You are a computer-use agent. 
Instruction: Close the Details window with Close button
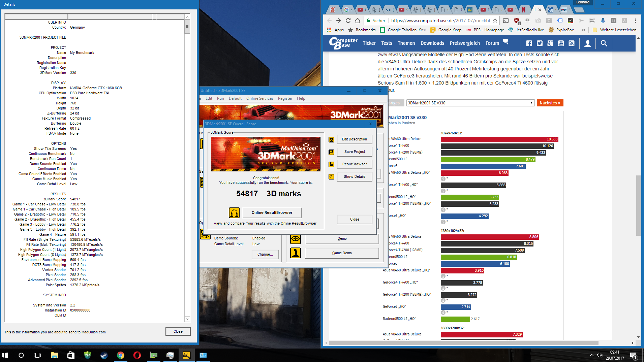[178, 332]
